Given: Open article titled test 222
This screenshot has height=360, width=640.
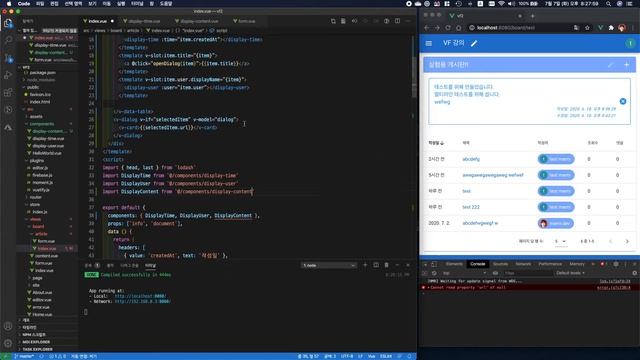Looking at the screenshot, I should pos(471,207).
